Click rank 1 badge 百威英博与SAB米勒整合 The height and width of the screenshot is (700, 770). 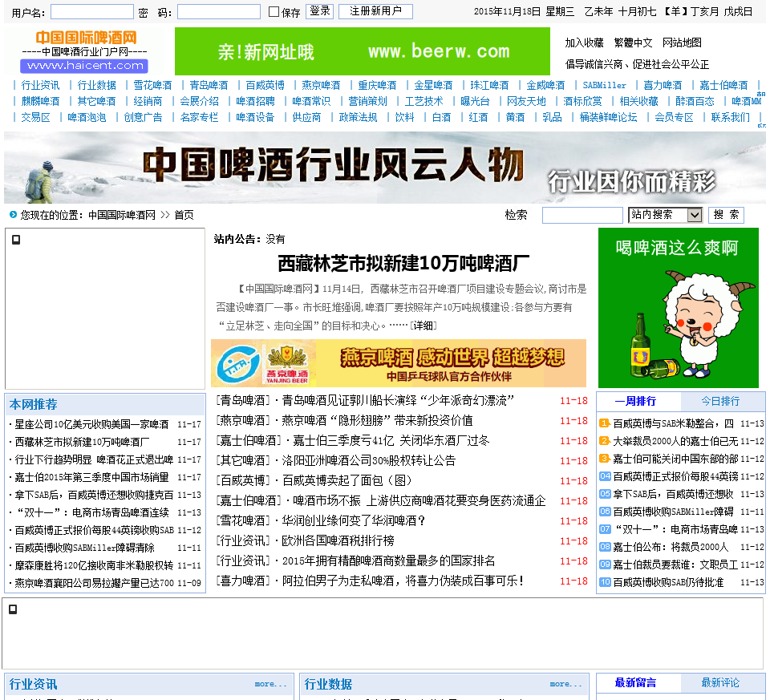click(605, 423)
